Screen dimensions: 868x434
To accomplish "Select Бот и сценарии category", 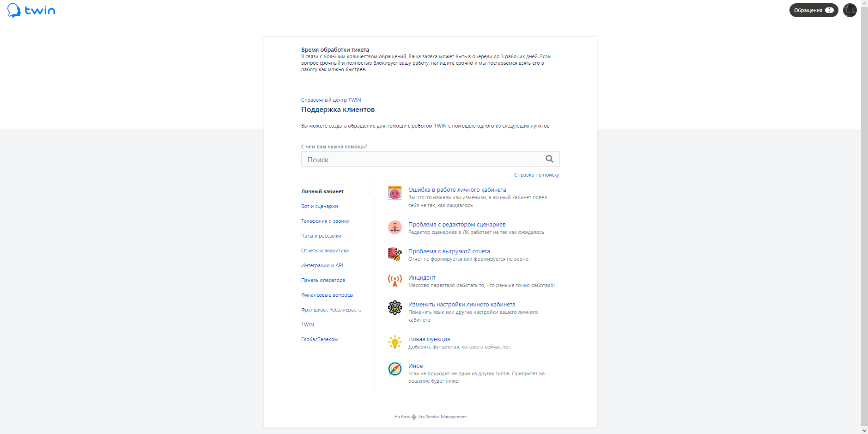I will tap(320, 206).
